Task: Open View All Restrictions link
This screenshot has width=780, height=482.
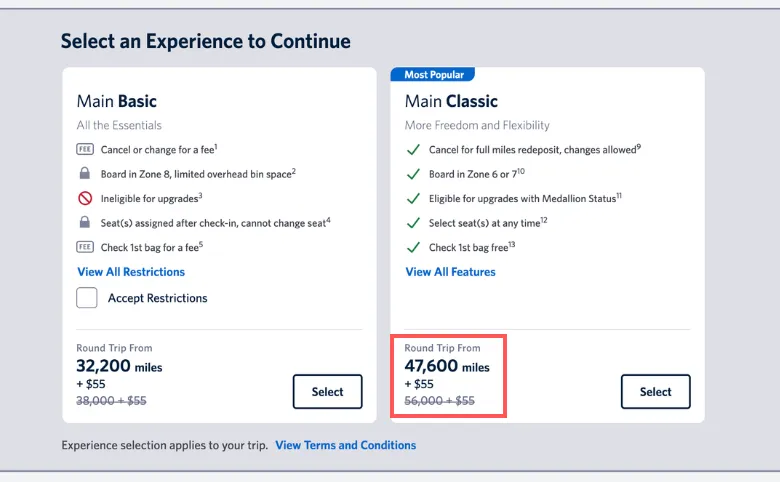Action: [131, 272]
